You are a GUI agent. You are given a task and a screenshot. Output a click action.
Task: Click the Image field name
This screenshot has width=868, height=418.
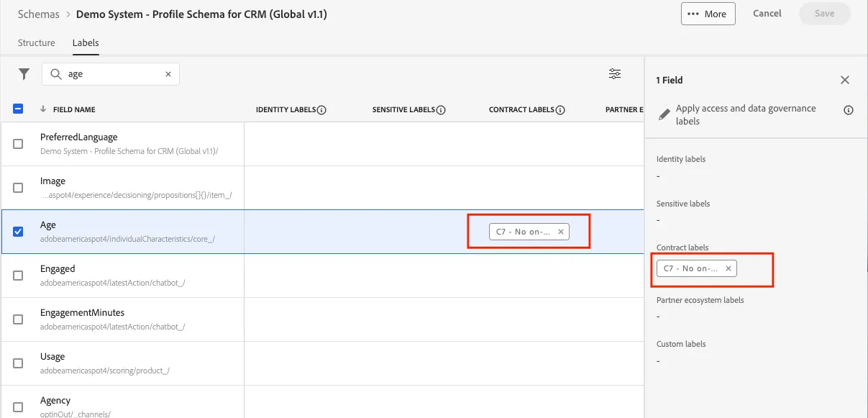(52, 181)
